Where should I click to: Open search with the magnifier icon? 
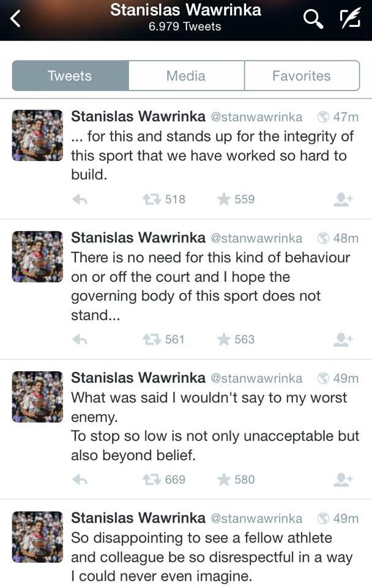pyautogui.click(x=313, y=19)
